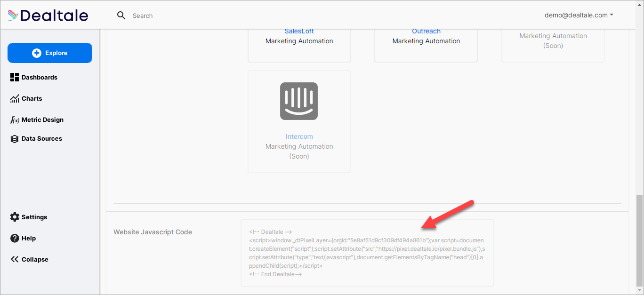Click the Dashboards grid icon
This screenshot has height=295, width=644.
(x=15, y=77)
